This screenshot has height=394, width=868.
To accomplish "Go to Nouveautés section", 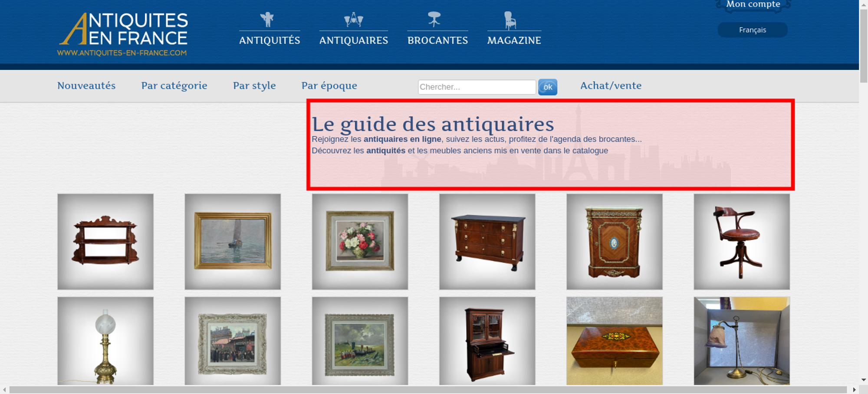I will (x=86, y=85).
